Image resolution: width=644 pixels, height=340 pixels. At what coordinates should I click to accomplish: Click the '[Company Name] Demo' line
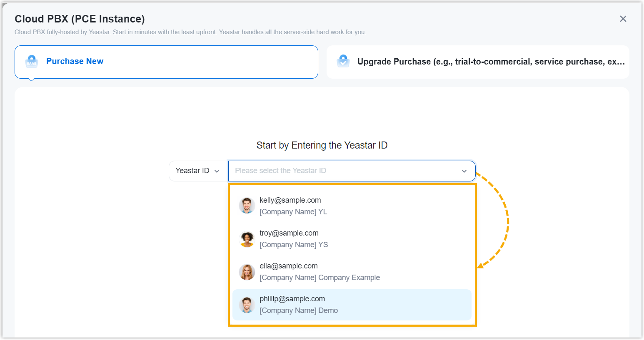299,310
